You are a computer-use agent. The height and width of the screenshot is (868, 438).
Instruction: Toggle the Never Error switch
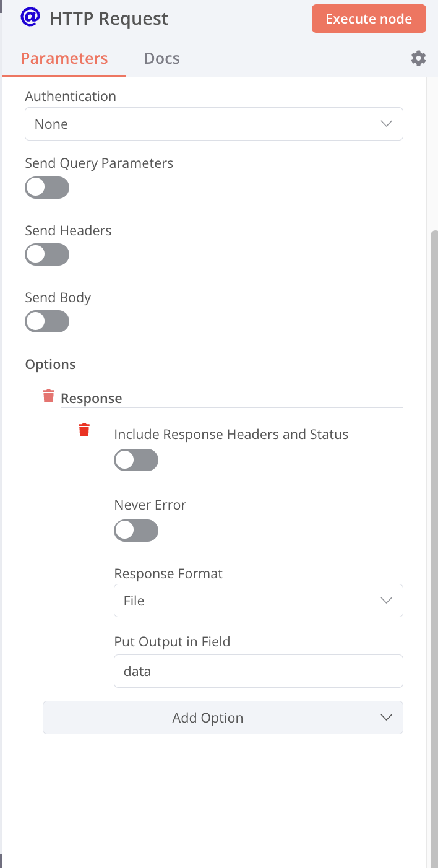(136, 531)
